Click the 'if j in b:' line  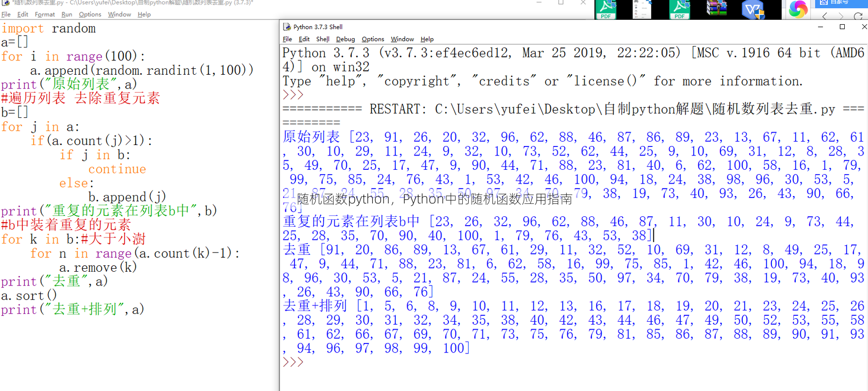coord(95,155)
